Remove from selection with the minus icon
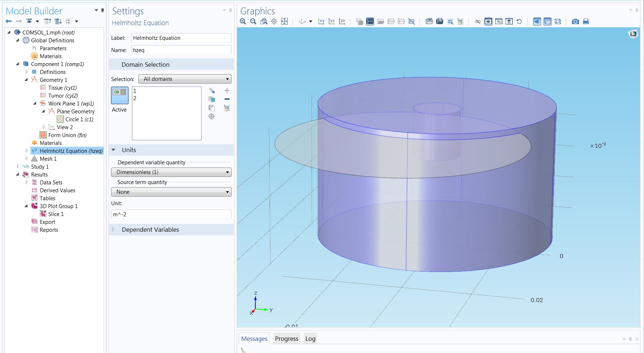Screen dimensions: 644x353 [x=227, y=99]
